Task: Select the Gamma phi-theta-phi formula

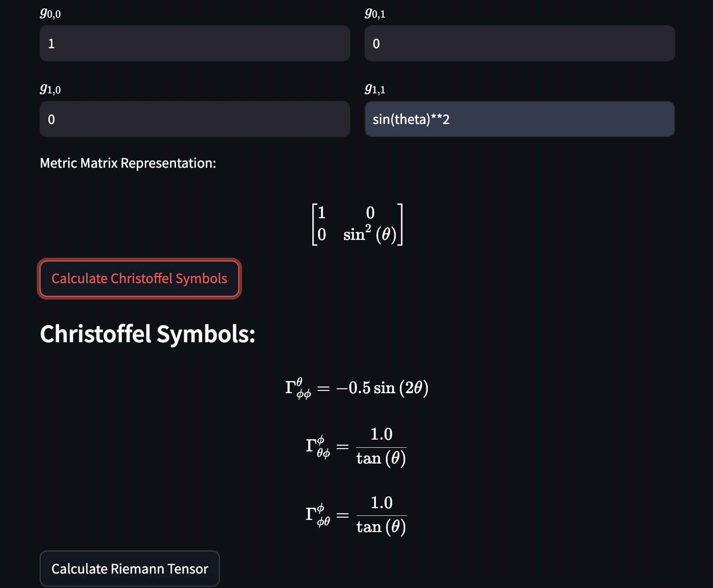Action: (x=356, y=446)
